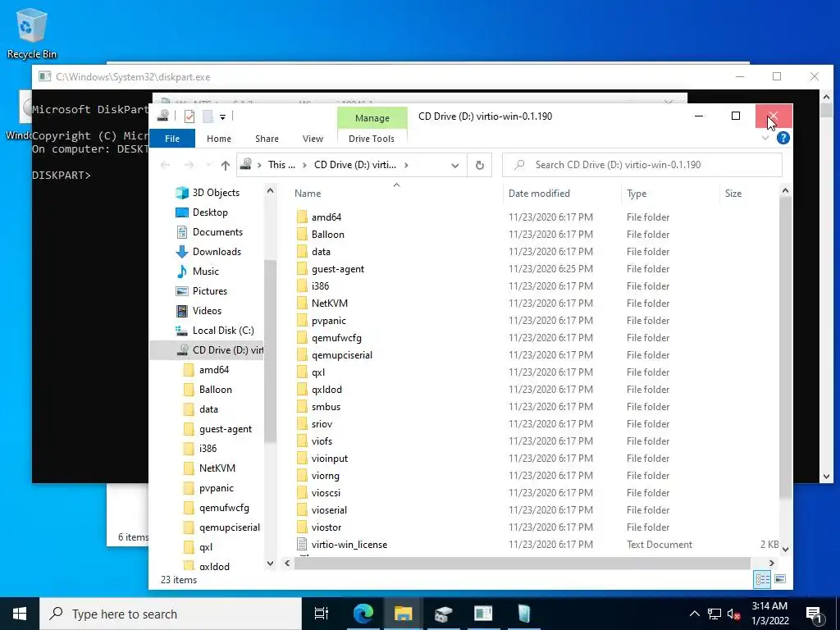The image size is (840, 630).
Task: Click navigation pane scroll down arrow
Action: (270, 563)
